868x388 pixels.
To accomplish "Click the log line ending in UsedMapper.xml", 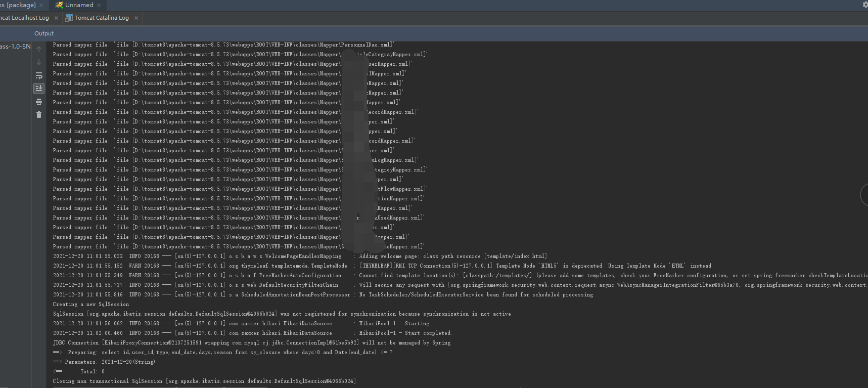I will [x=239, y=218].
